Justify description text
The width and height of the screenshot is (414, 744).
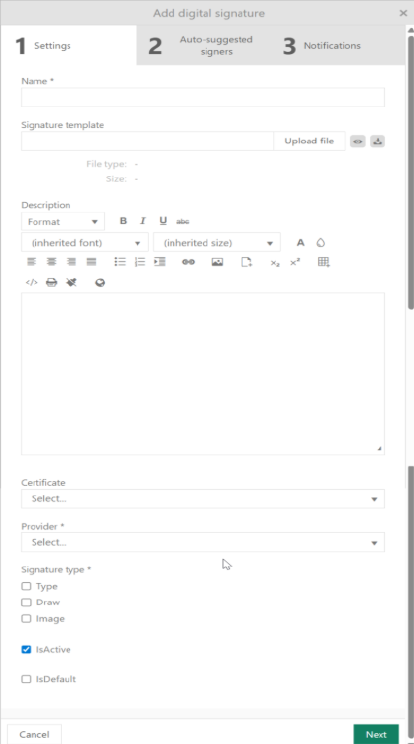click(92, 261)
